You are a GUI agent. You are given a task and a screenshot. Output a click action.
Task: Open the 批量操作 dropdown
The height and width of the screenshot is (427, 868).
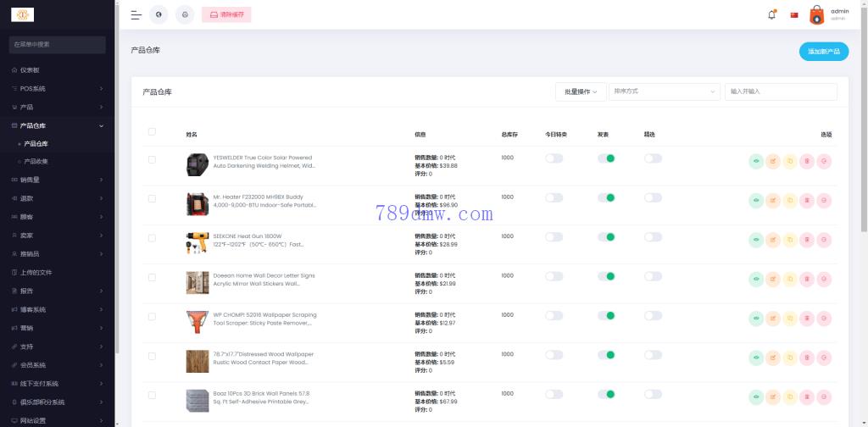(x=580, y=91)
